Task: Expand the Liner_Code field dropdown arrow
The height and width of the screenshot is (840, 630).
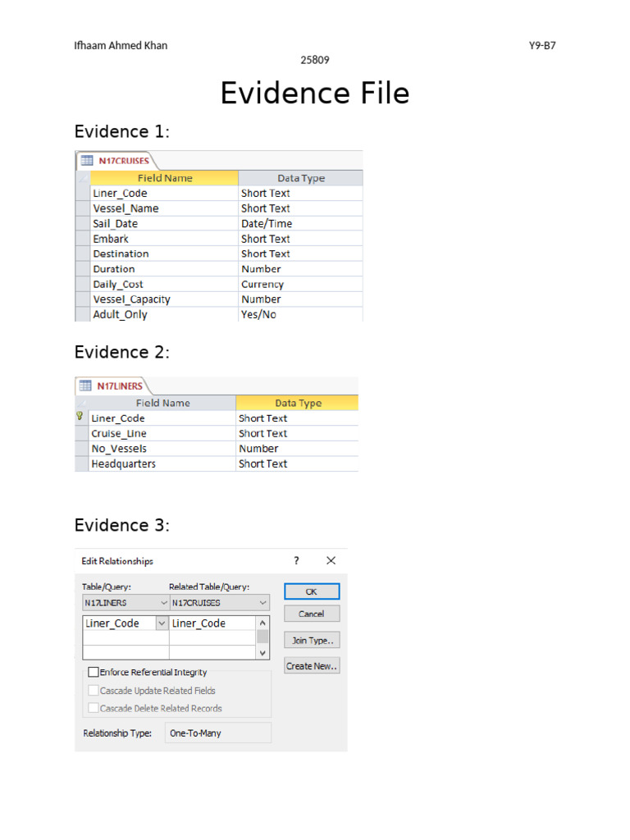Action: [162, 623]
